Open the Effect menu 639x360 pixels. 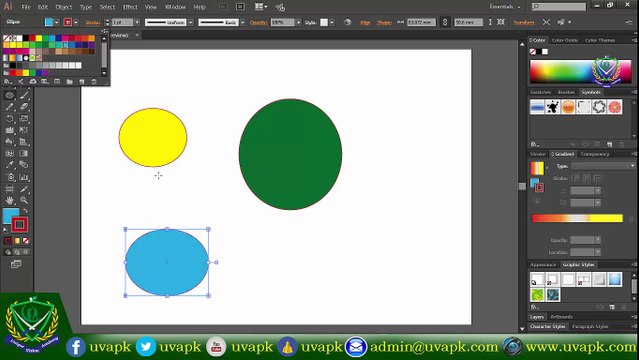130,7
